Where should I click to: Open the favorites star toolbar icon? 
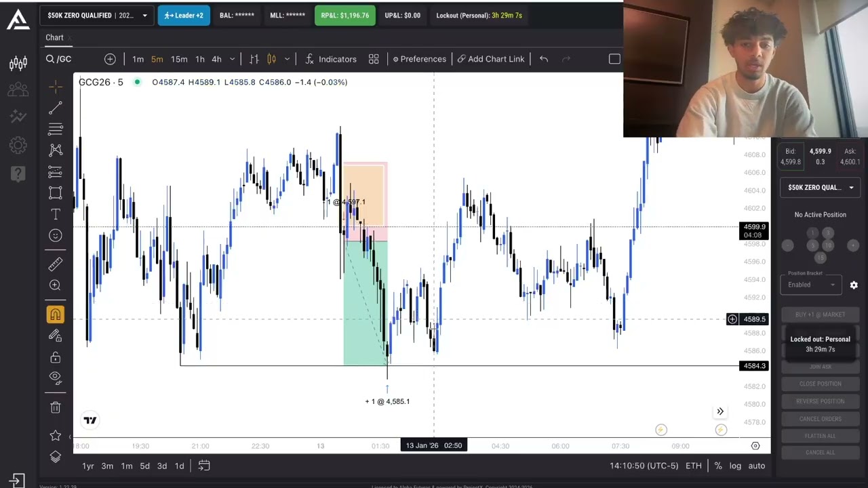[56, 435]
